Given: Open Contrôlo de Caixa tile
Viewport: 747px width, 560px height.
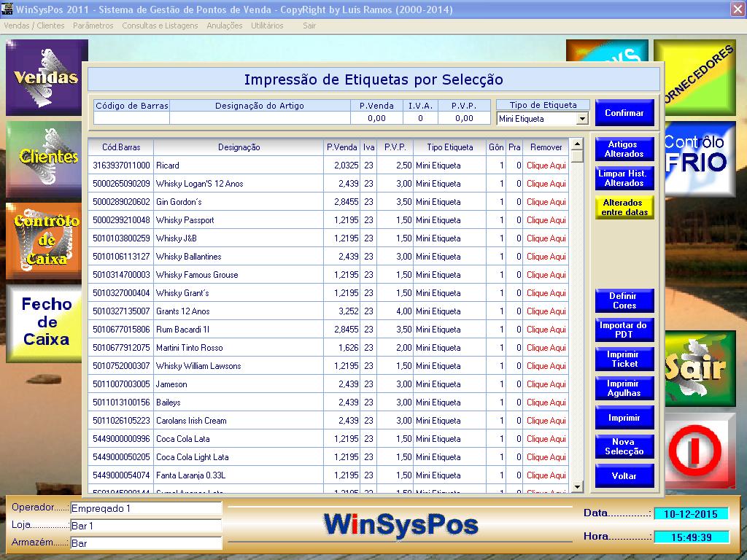Looking at the screenshot, I should pos(45,240).
